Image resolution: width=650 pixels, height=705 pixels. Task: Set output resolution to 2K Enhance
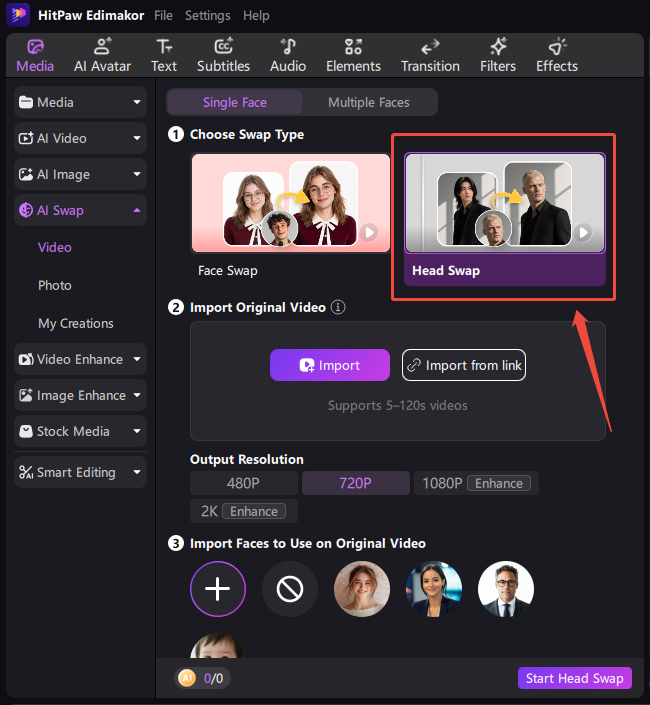244,511
